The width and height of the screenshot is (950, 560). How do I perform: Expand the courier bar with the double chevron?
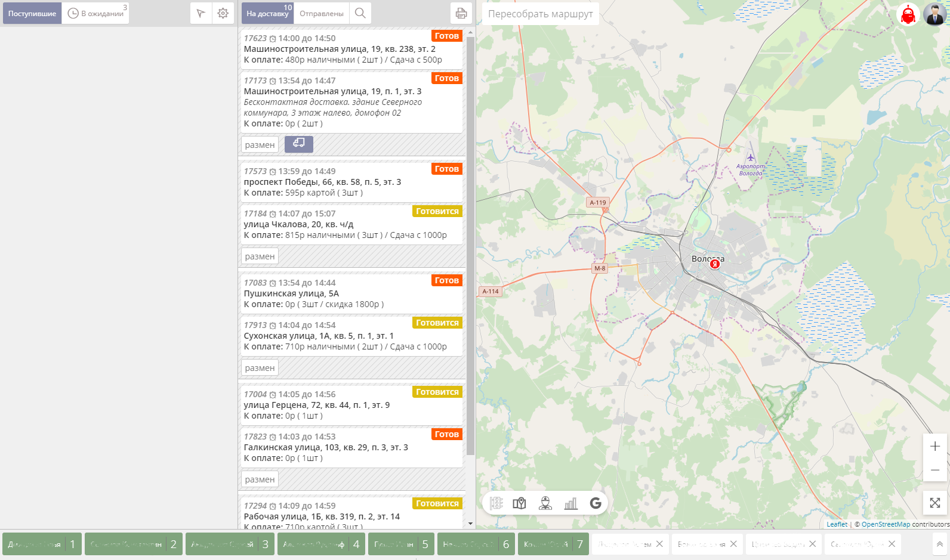click(x=939, y=544)
